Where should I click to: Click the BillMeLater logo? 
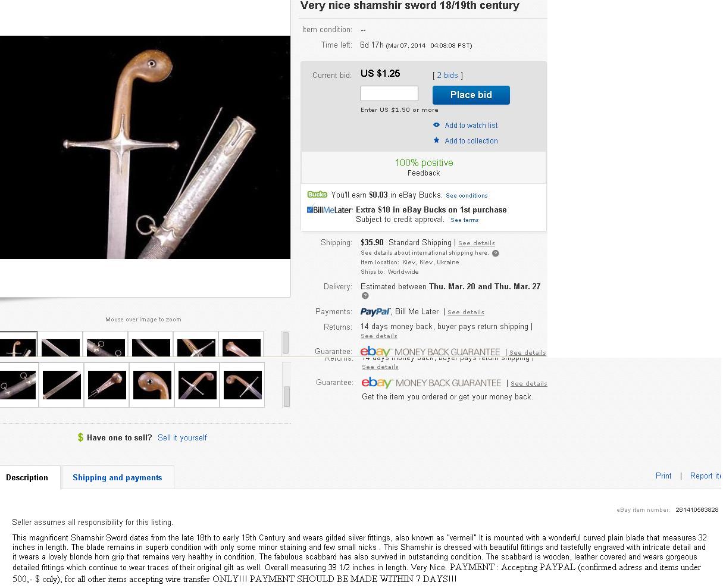330,210
